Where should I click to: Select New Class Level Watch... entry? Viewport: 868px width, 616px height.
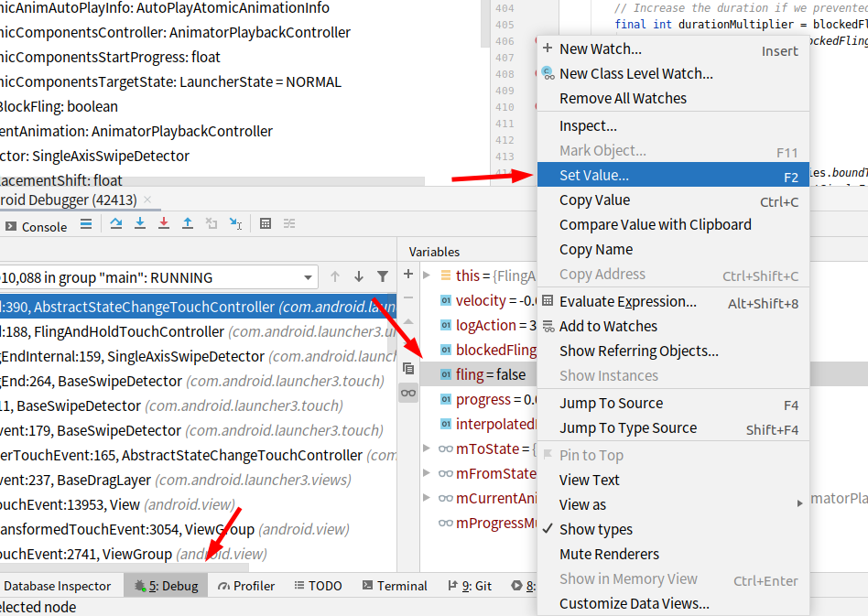(673, 73)
